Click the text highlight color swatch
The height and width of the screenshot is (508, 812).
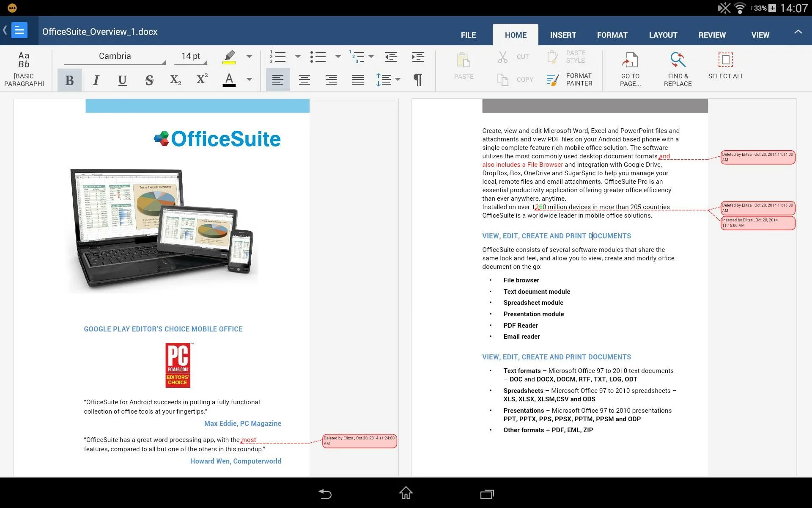click(230, 63)
